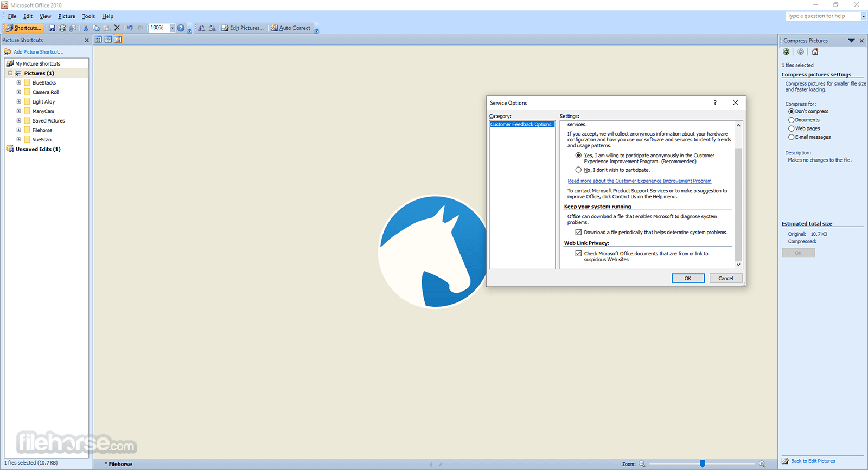Screen dimensions: 868x470
Task: Open the Compress Pictures pane dropdown menu
Action: [851, 41]
